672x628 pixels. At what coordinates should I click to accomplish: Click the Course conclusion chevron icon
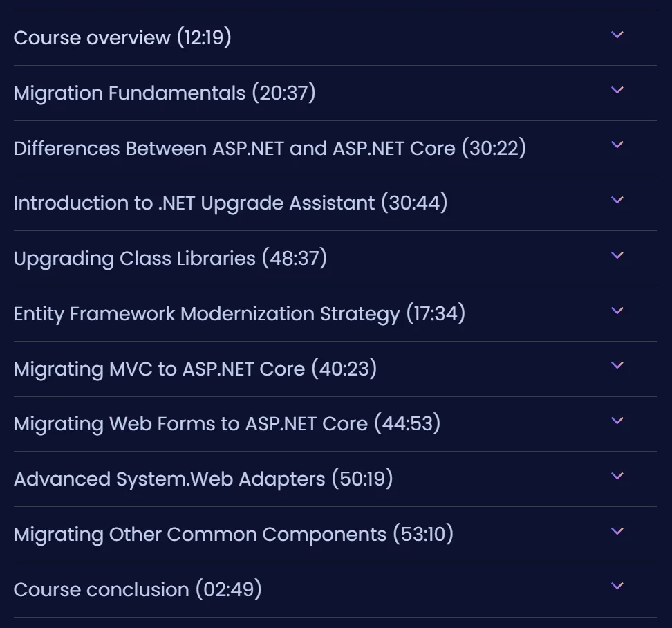pos(617,586)
